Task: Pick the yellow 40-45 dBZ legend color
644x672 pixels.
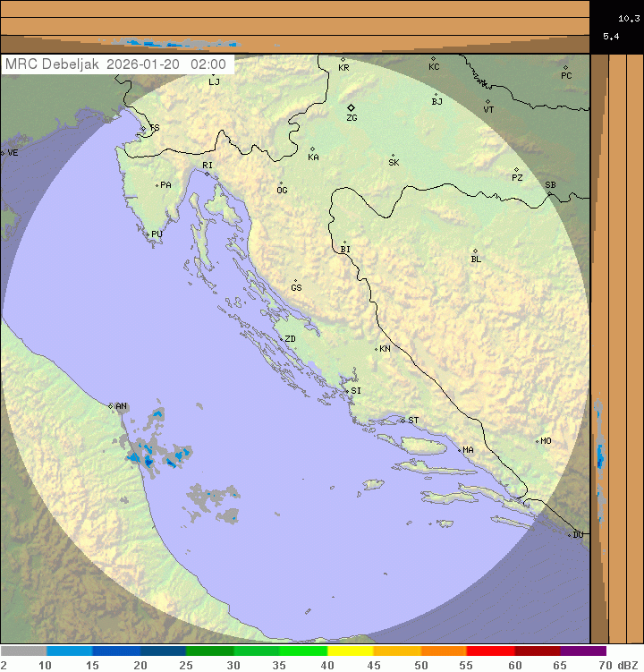Action: (x=350, y=651)
